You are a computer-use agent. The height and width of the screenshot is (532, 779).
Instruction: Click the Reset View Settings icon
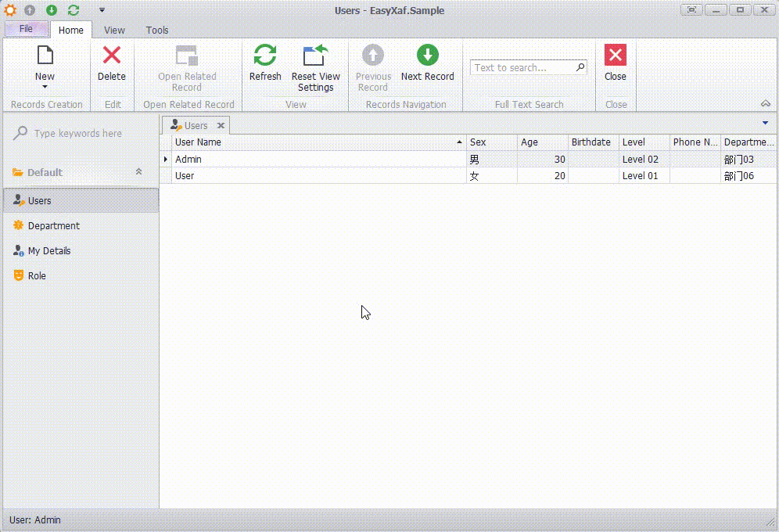[x=315, y=56]
